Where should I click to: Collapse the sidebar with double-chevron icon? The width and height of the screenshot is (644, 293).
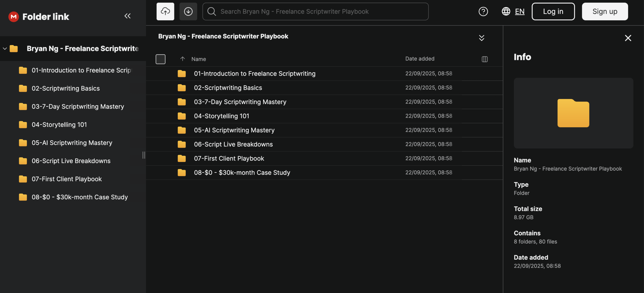coord(128,16)
